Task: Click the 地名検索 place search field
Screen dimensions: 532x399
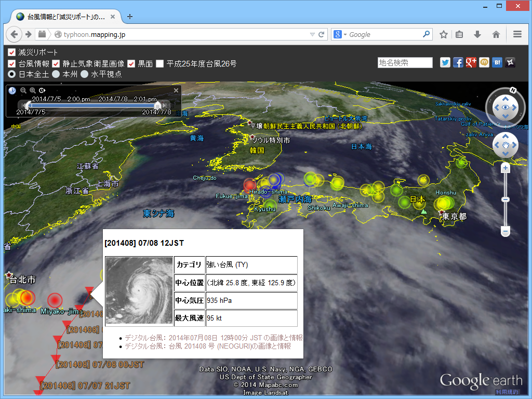Action: 405,63
